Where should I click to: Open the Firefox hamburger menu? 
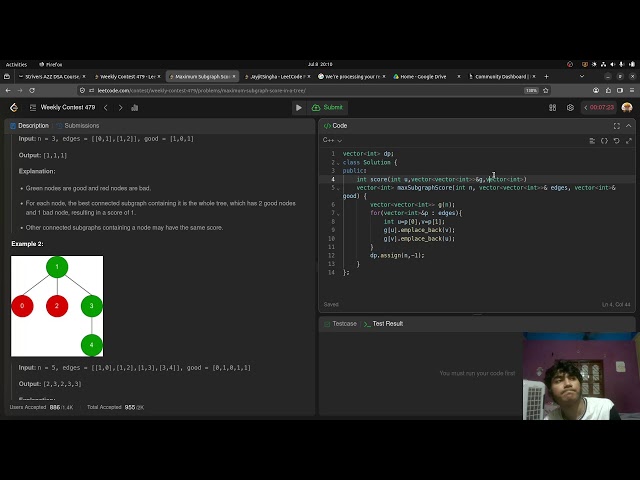(632, 90)
